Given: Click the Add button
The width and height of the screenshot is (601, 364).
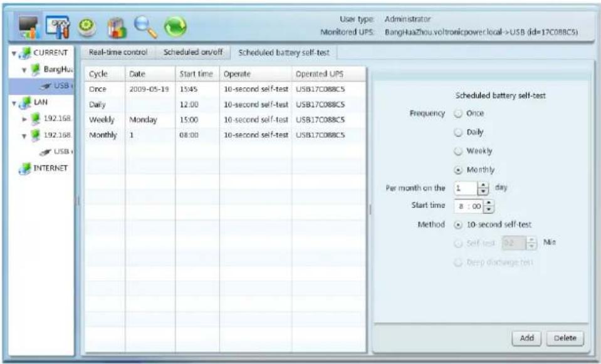Looking at the screenshot, I should point(526,338).
